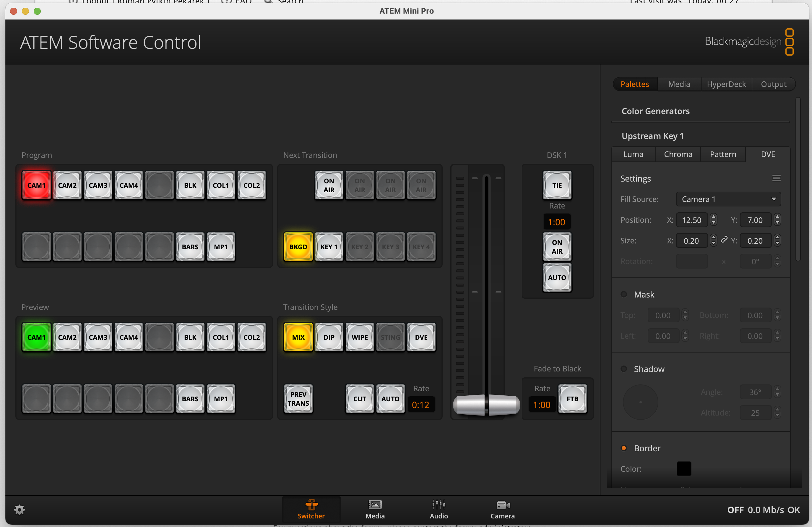Open the Media page icon in bottom bar
Image resolution: width=812 pixels, height=527 pixels.
375,510
